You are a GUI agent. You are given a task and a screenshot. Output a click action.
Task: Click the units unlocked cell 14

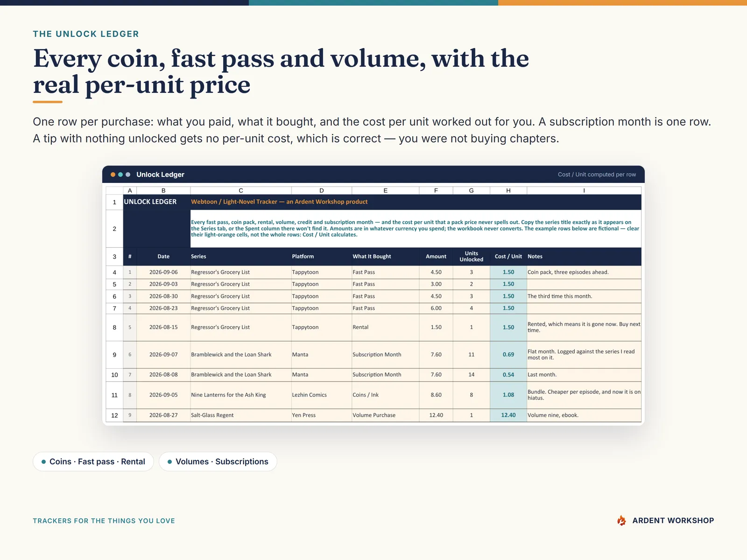coord(472,375)
